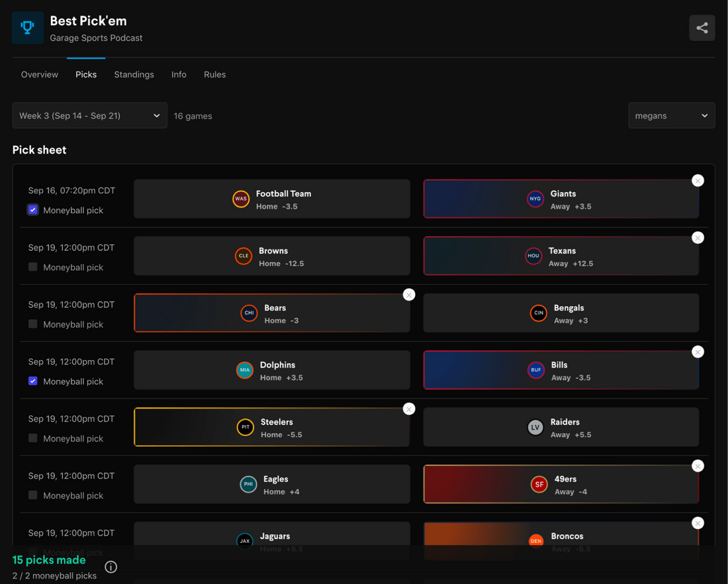
Task: Switch to the Standings tab
Action: pyautogui.click(x=134, y=74)
